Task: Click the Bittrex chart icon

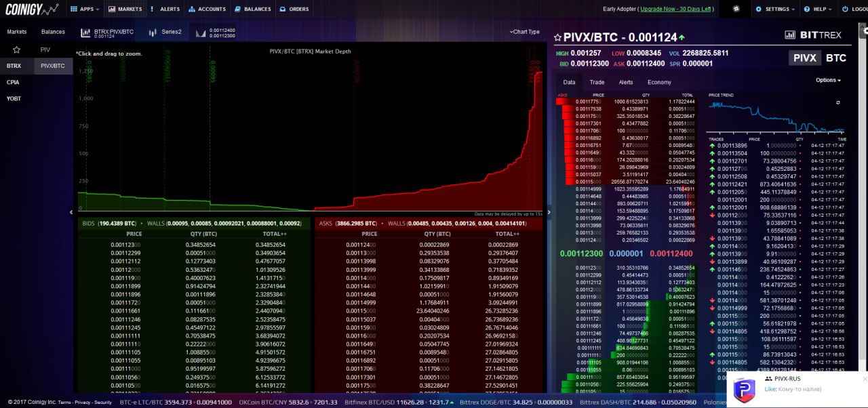Action: pos(790,35)
